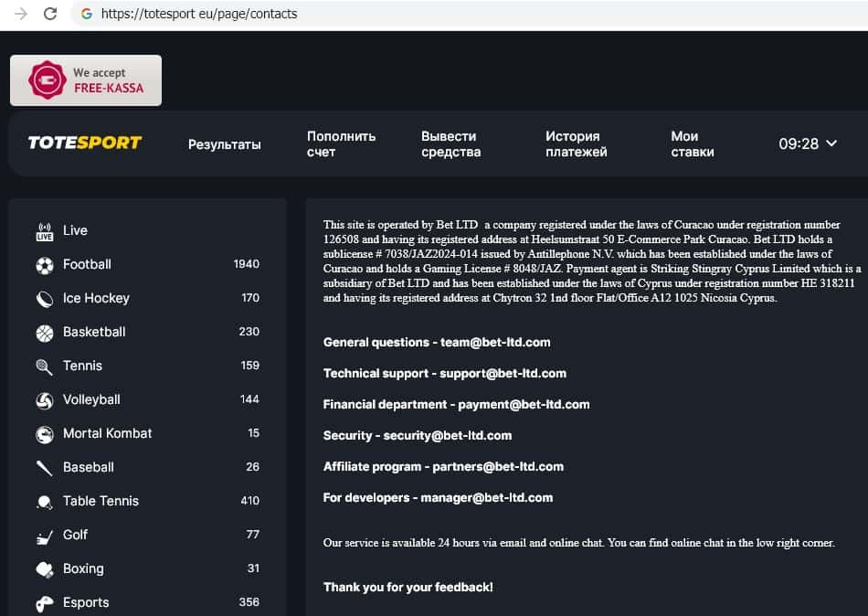Open the Baseball category label
This screenshot has height=616, width=868.
tap(89, 467)
